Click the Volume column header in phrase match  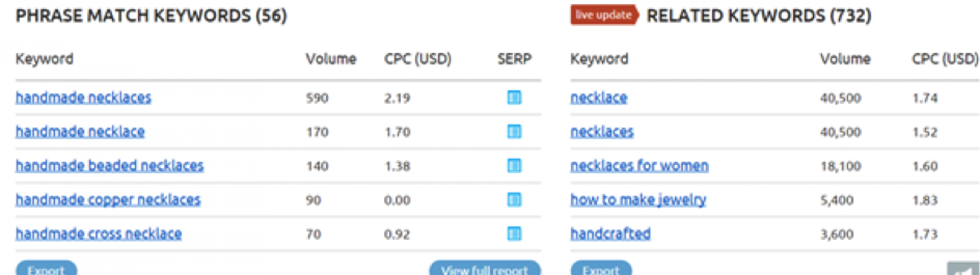[x=331, y=59]
